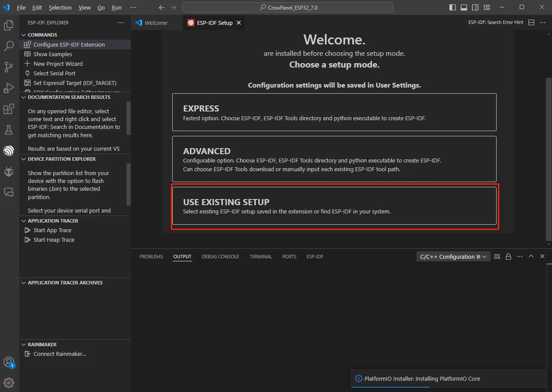552x392 pixels.
Task: Open Customize Layout in title bar
Action: tap(487, 7)
